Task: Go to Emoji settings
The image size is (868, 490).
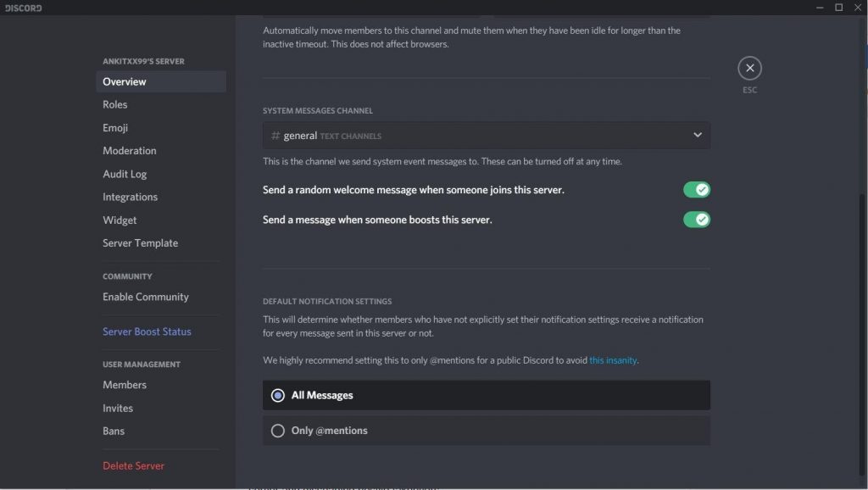Action: point(161,128)
